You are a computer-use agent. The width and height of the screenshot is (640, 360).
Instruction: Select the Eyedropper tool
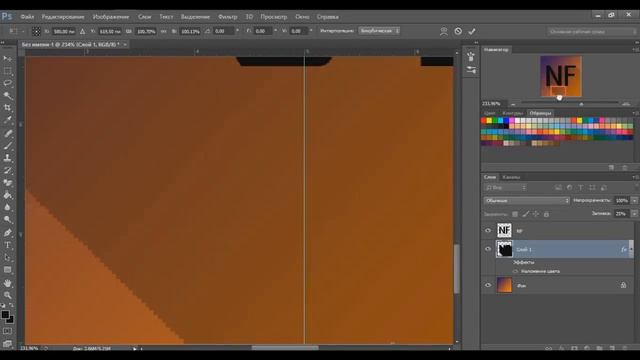point(7,120)
